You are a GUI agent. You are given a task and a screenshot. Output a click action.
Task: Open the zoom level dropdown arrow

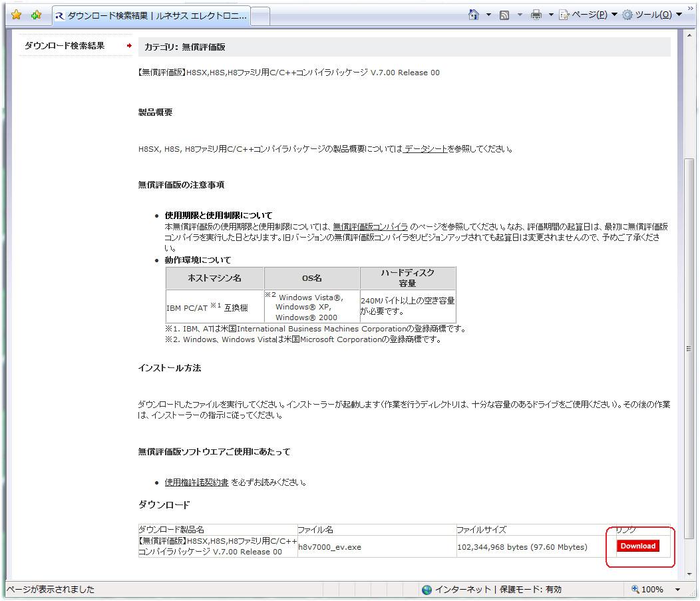678,590
